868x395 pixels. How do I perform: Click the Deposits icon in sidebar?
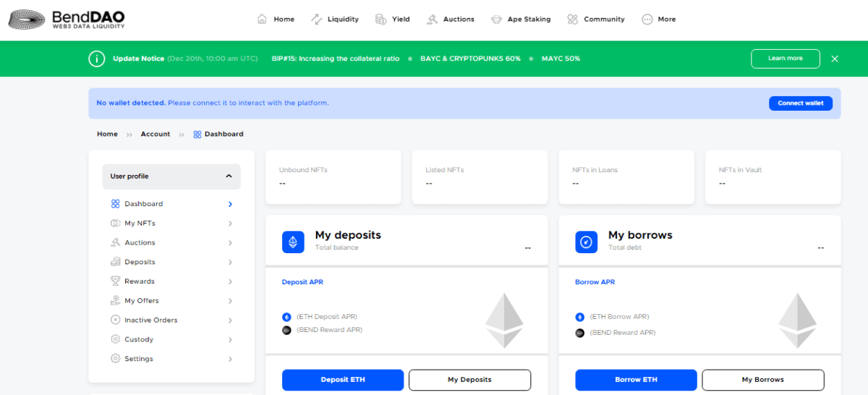[x=115, y=262]
